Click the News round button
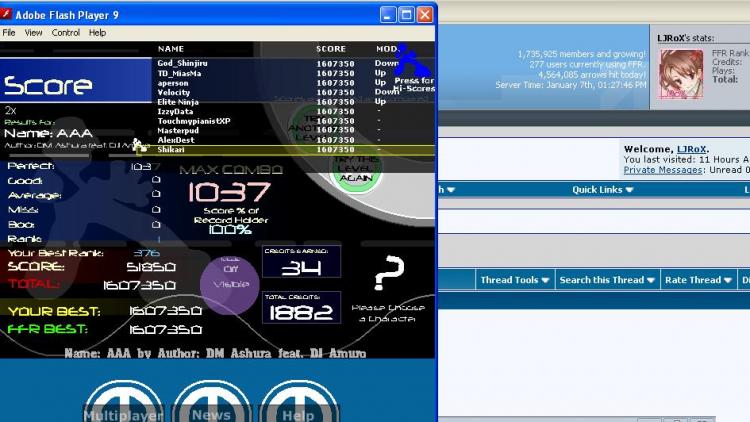This screenshot has height=422, width=750. point(211,401)
